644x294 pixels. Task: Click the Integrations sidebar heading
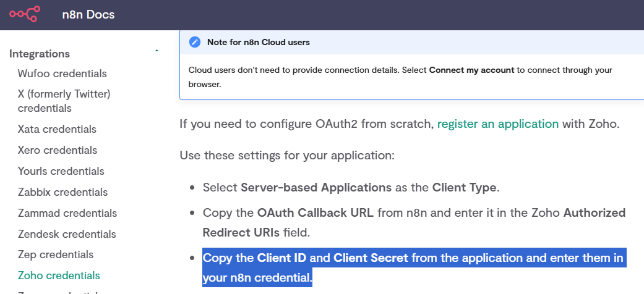coord(40,54)
